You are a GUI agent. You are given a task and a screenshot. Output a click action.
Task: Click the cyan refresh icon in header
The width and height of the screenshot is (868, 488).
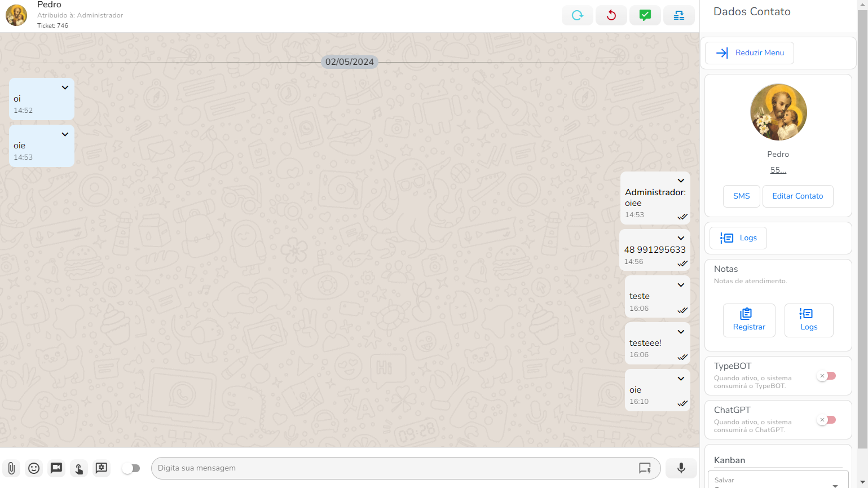tap(577, 15)
